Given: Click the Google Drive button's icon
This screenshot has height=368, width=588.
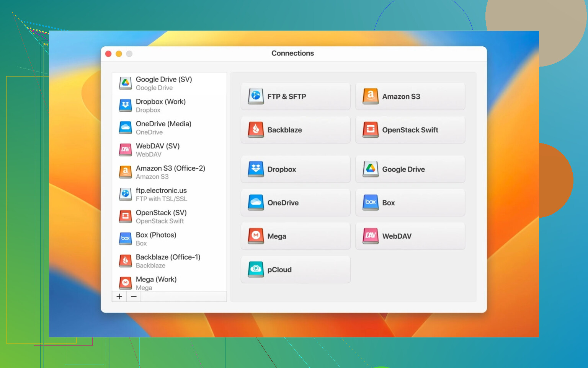Looking at the screenshot, I should point(370,169).
